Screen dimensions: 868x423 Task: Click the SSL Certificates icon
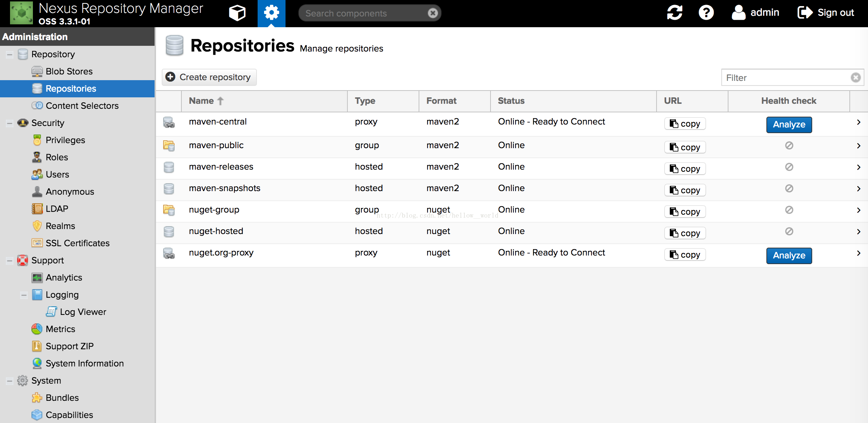(37, 243)
